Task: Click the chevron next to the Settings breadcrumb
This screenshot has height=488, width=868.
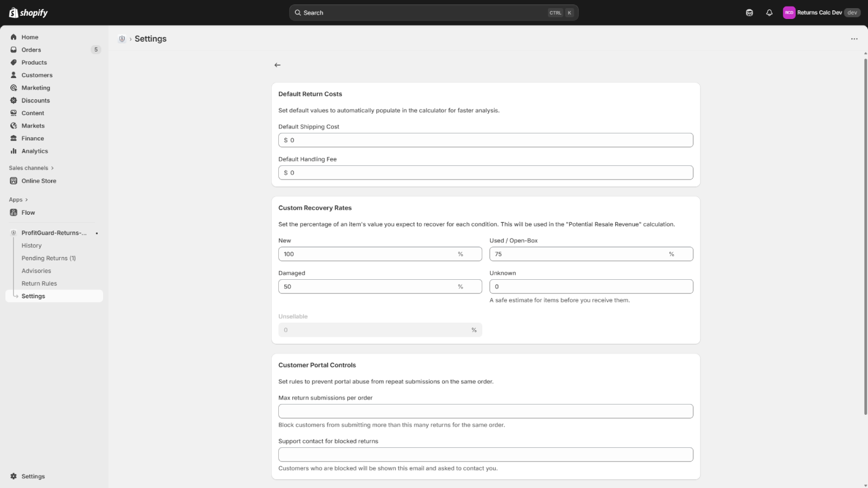Action: [x=130, y=38]
